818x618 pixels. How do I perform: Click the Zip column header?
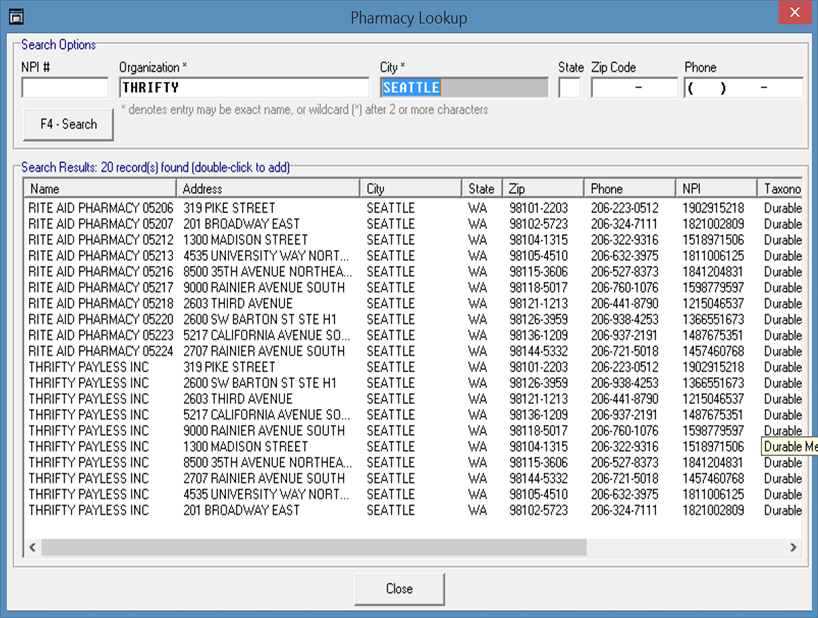[x=543, y=188]
